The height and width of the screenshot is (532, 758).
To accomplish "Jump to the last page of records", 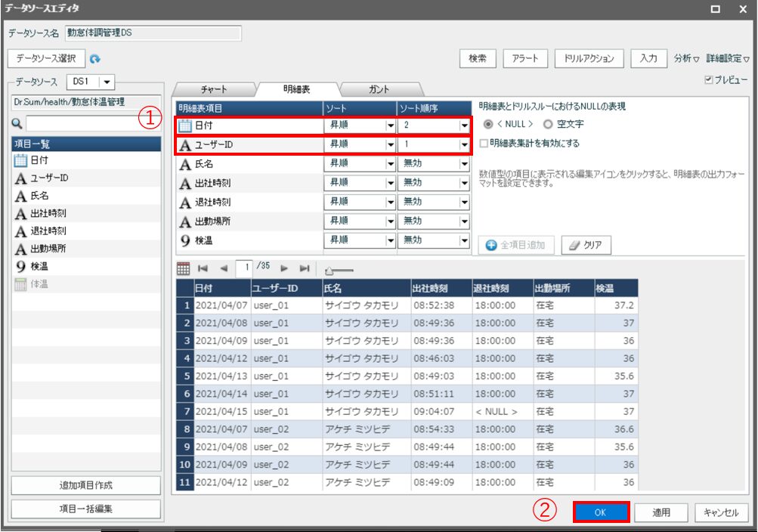I will [305, 268].
